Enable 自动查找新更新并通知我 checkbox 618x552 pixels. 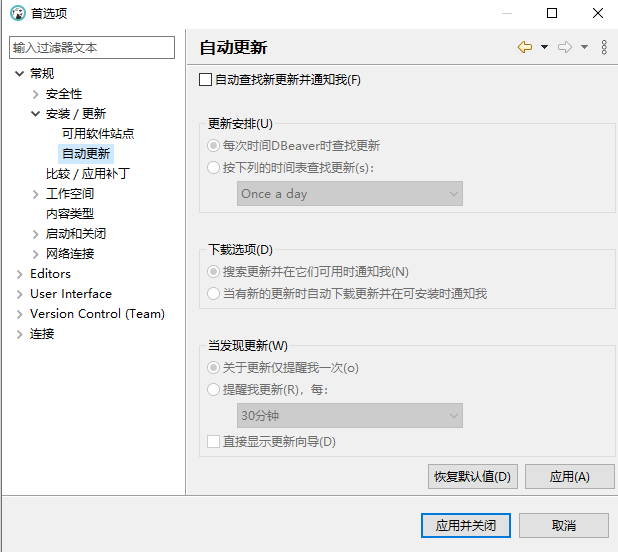pos(205,80)
